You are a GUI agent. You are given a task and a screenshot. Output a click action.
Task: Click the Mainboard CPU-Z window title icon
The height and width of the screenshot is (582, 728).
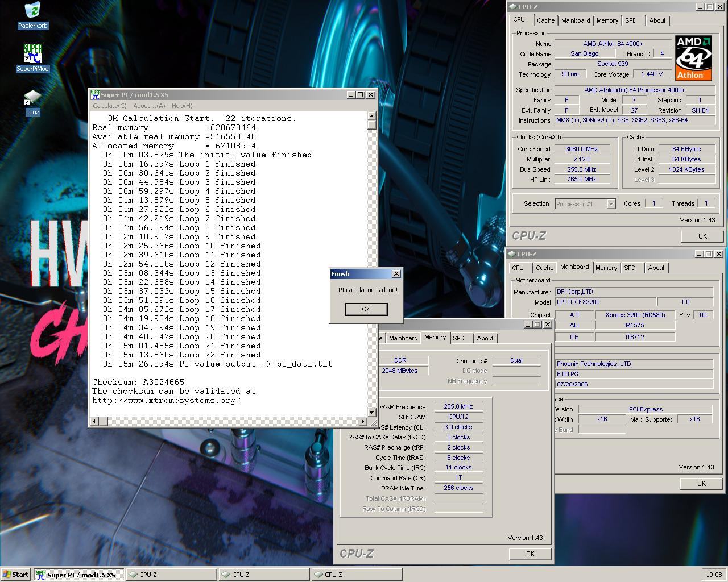click(x=511, y=254)
